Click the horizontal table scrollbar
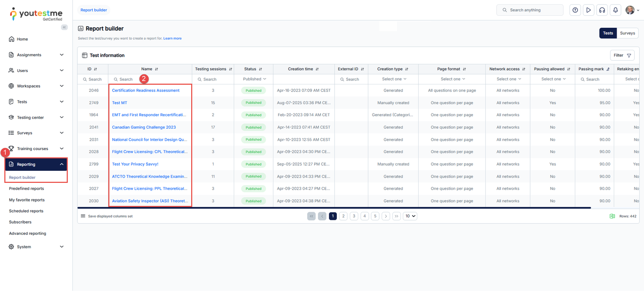Screen dimensions: 644x291 pyautogui.click(x=334, y=208)
